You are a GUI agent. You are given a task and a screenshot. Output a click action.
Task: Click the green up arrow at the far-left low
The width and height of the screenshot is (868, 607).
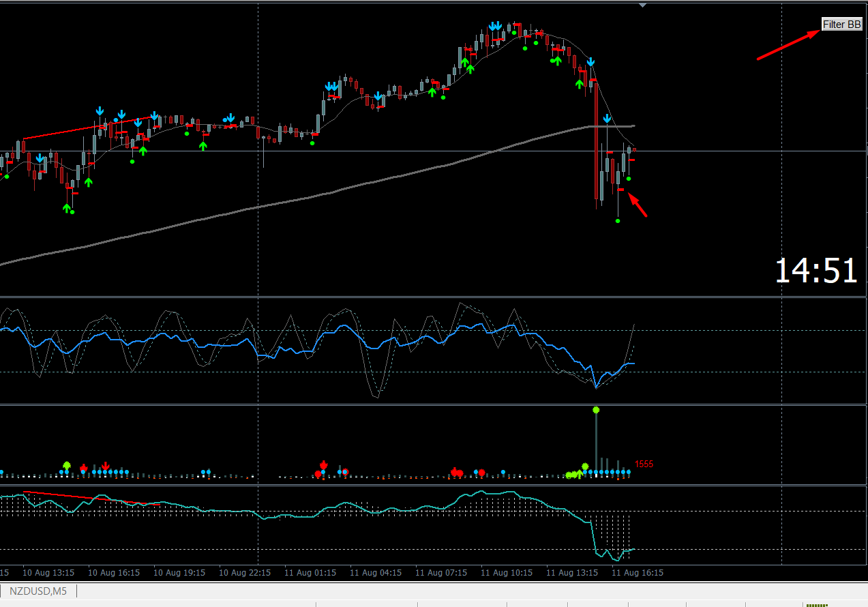pyautogui.click(x=67, y=208)
